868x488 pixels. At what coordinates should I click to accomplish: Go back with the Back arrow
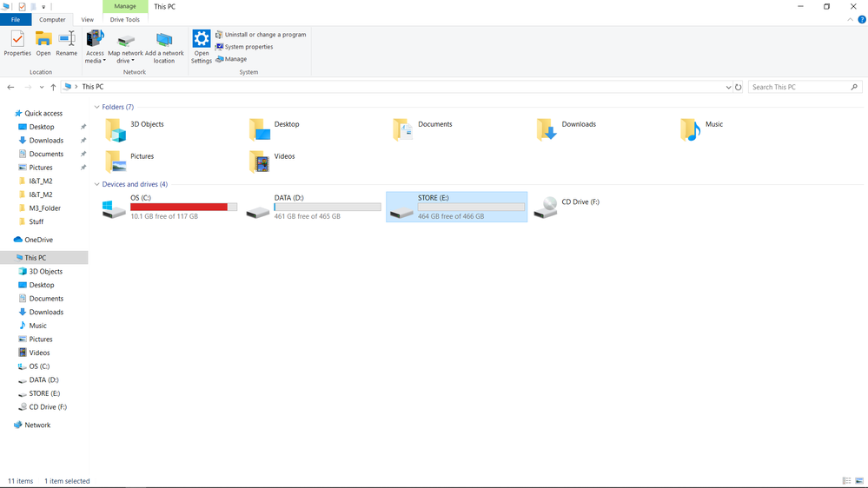pyautogui.click(x=10, y=87)
